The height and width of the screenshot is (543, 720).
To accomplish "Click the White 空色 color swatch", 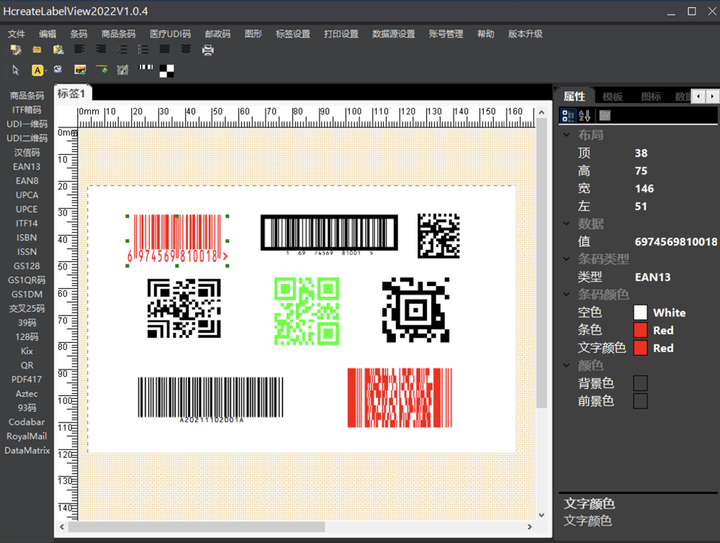I will (640, 313).
